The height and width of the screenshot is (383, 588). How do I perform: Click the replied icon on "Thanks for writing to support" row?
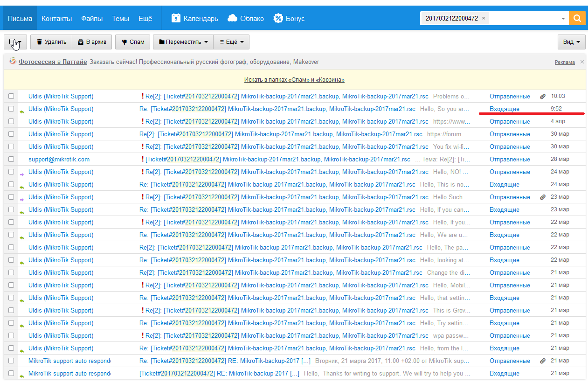coord(21,376)
